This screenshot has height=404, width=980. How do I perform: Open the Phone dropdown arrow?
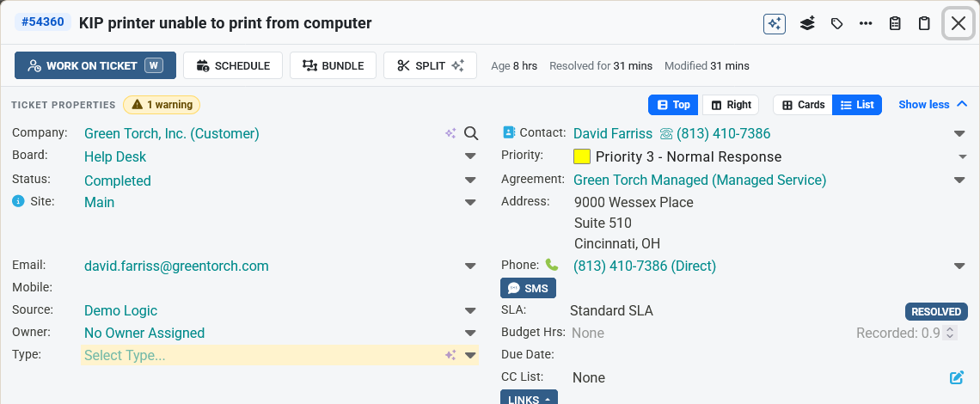(x=959, y=266)
